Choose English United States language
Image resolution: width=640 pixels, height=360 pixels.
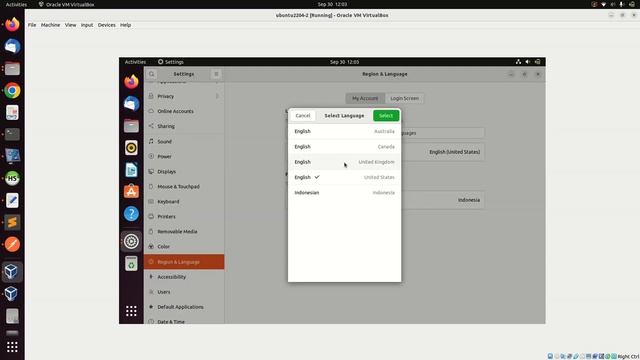[344, 177]
